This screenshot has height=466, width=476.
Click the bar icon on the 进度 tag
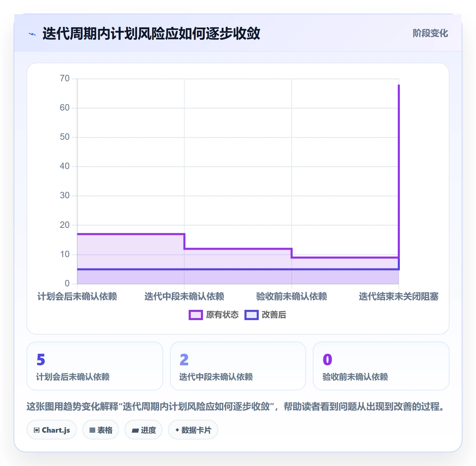pos(135,431)
